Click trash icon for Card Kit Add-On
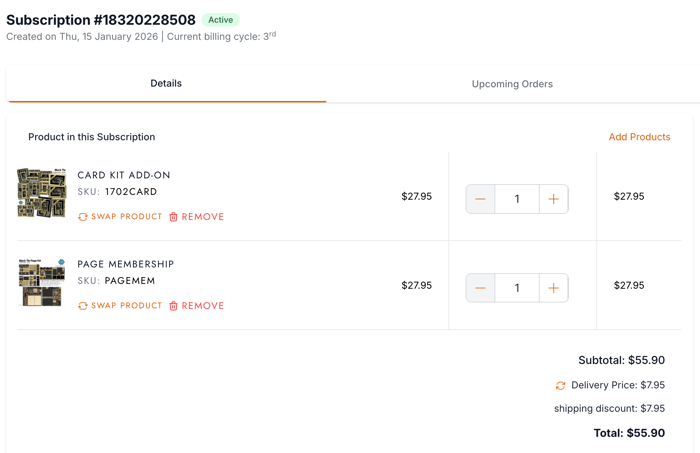This screenshot has width=700, height=453. [173, 217]
